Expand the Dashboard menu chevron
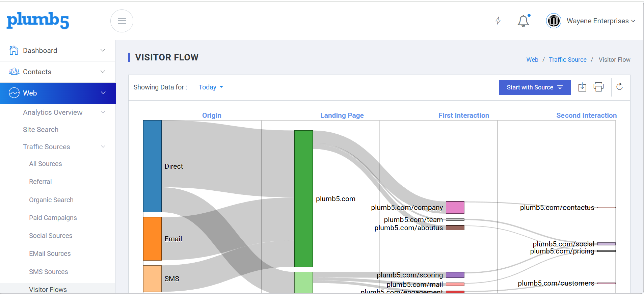Screen dimensions: 644x294 pos(103,50)
